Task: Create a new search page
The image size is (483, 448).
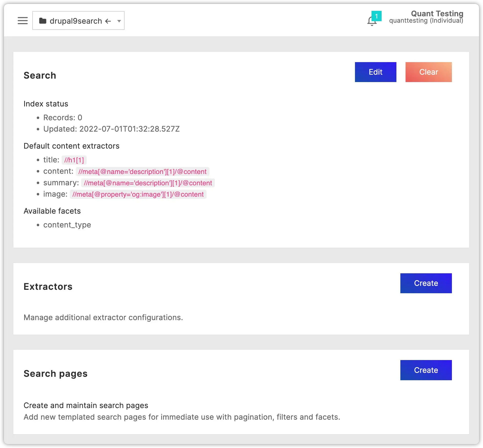Action: tap(426, 370)
